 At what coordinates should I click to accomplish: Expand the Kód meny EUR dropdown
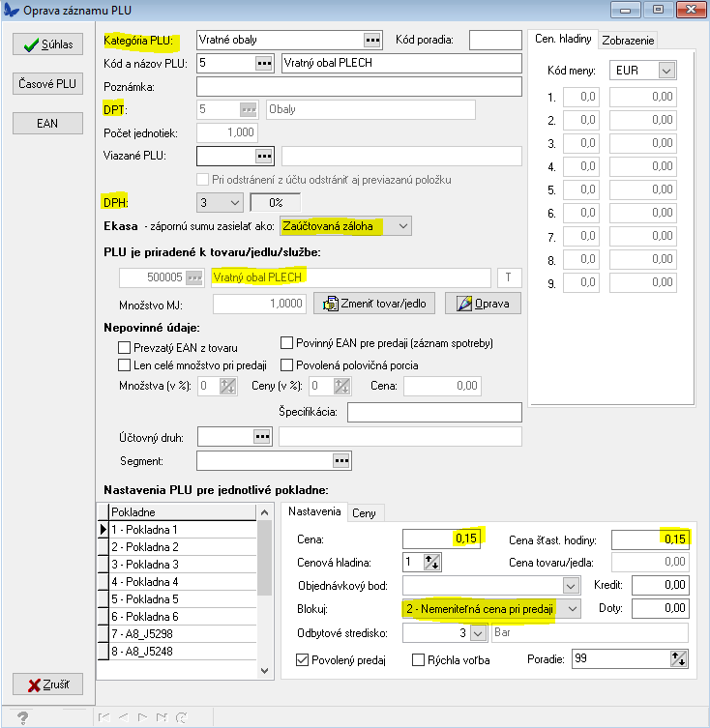(x=666, y=71)
